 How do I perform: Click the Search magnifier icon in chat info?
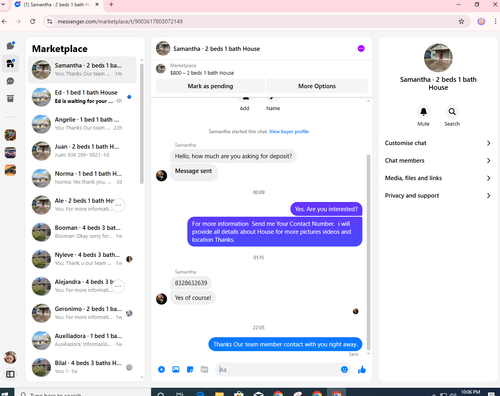click(x=452, y=112)
